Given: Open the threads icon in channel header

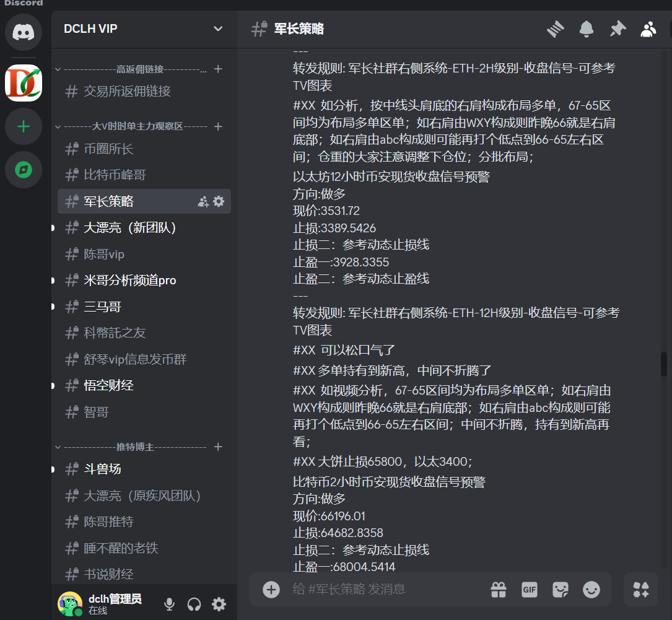Looking at the screenshot, I should click(x=555, y=28).
